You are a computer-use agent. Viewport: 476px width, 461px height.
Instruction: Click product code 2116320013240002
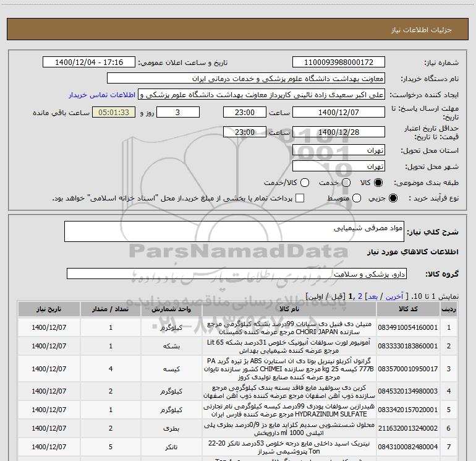click(x=408, y=428)
